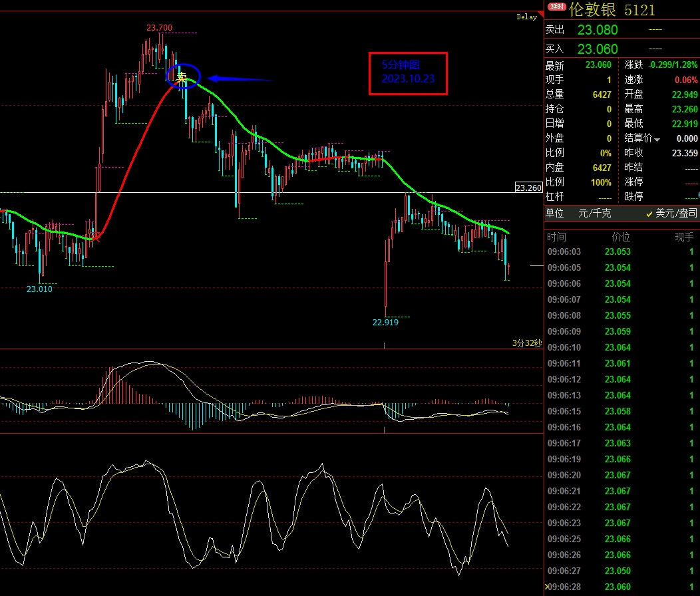Click the 涨停 label

coord(633,182)
